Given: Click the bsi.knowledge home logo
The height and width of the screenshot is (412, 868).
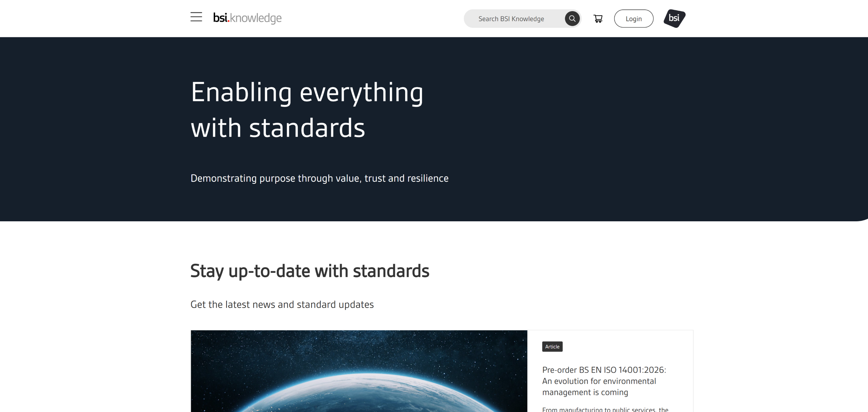Looking at the screenshot, I should pyautogui.click(x=247, y=18).
